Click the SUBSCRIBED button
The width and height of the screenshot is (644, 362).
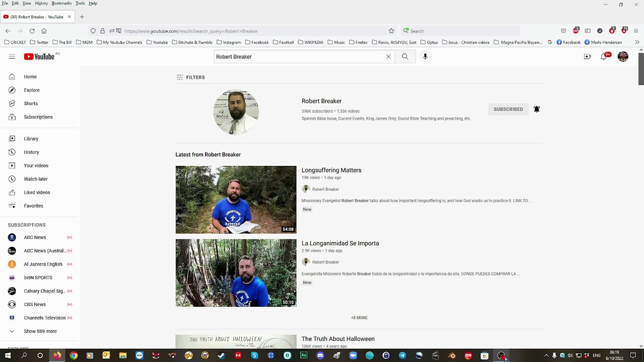pos(508,109)
